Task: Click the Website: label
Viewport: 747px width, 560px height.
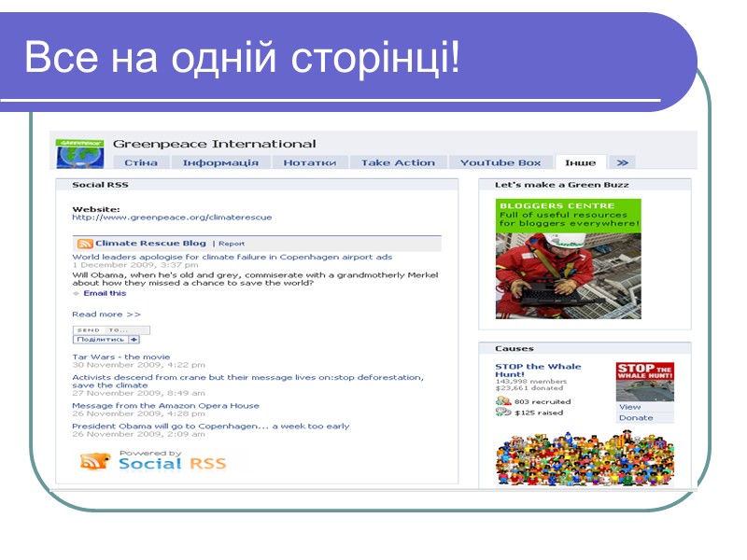Action: (96, 209)
